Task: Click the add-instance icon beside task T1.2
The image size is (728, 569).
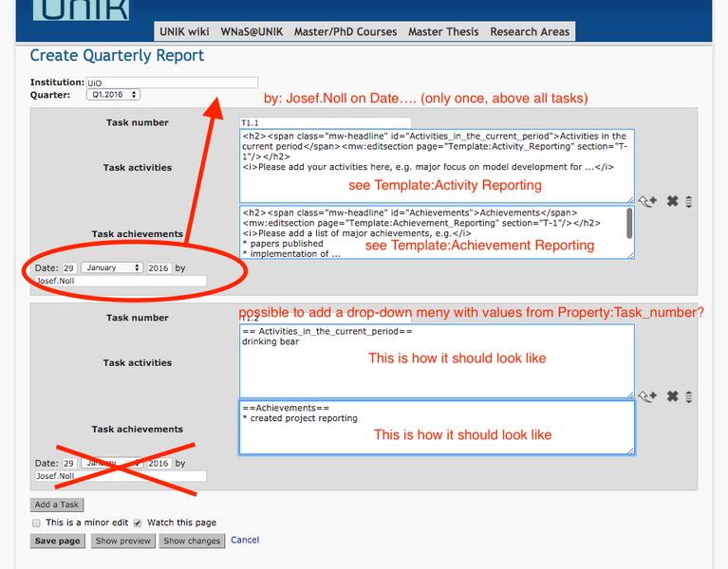Action: coord(647,396)
